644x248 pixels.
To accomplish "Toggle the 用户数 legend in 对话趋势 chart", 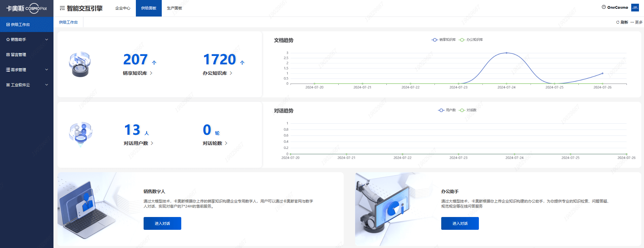I will (x=447, y=110).
